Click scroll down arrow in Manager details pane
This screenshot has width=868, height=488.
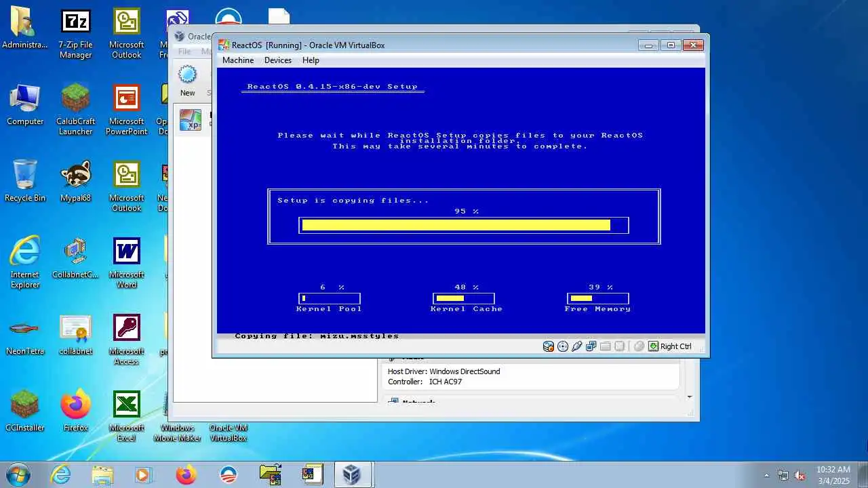(690, 397)
